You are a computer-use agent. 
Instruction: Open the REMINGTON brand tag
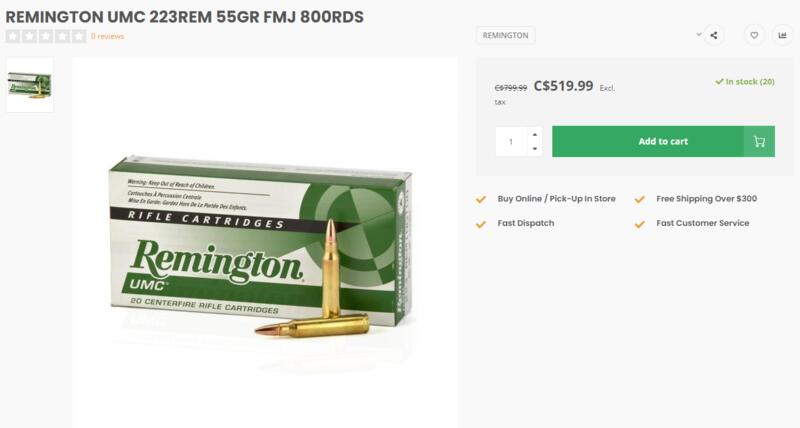coord(506,35)
